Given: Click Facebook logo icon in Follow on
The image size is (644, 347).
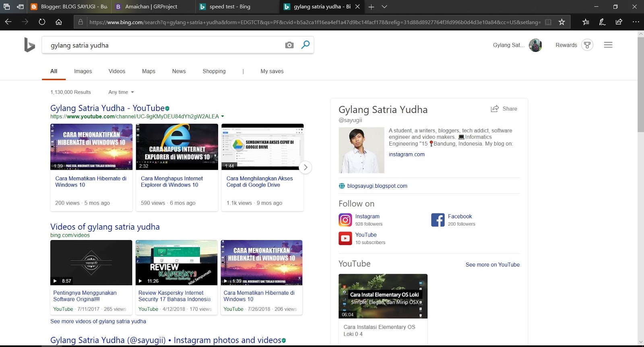Looking at the screenshot, I should coord(438,220).
